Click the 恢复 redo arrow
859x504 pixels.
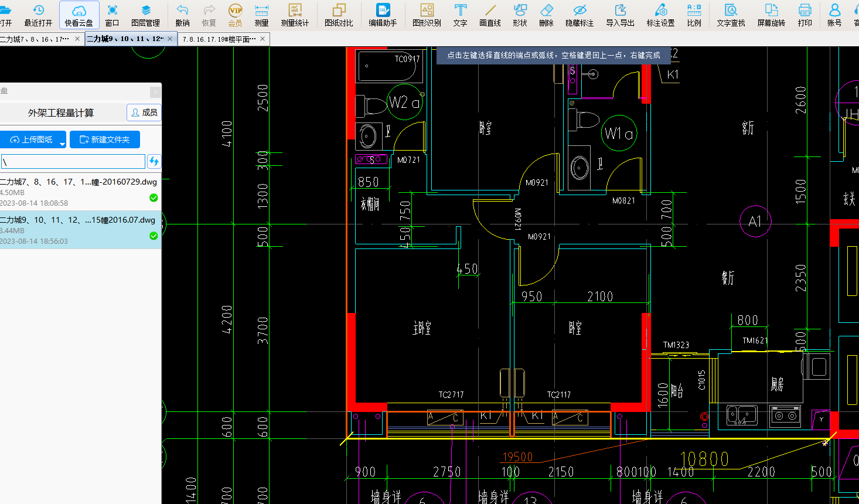tap(209, 15)
